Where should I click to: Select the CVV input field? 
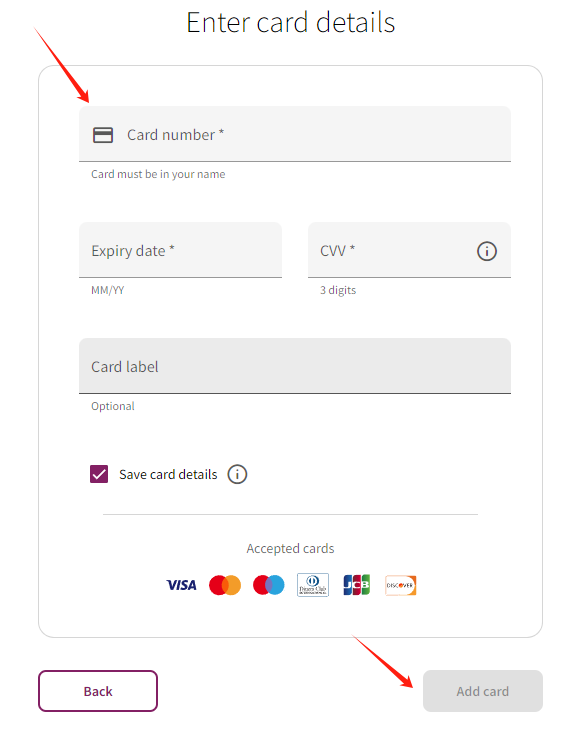click(409, 250)
